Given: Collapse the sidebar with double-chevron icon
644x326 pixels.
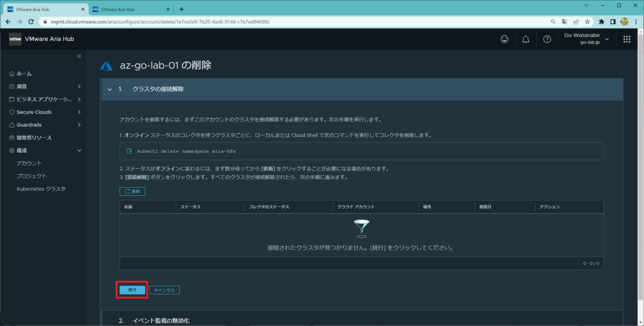Looking at the screenshot, I should 79,56.
